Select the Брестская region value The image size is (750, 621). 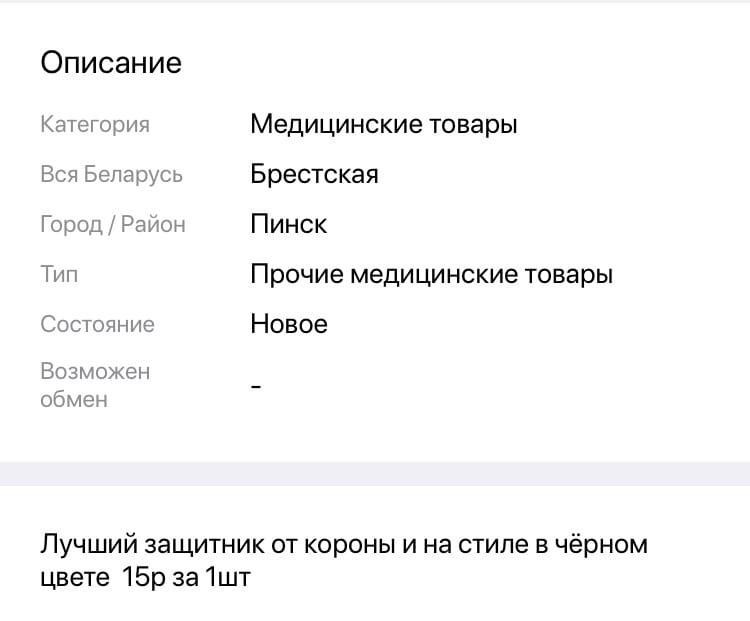point(314,175)
